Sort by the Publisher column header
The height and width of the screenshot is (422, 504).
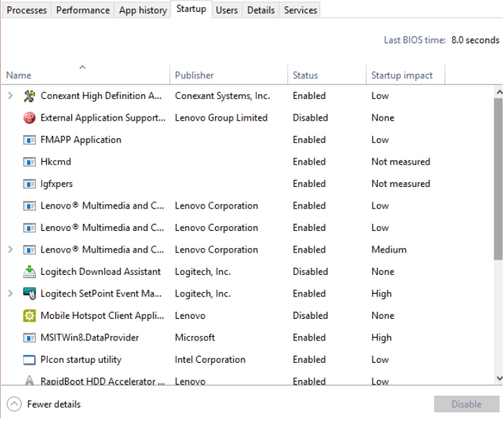pos(229,74)
